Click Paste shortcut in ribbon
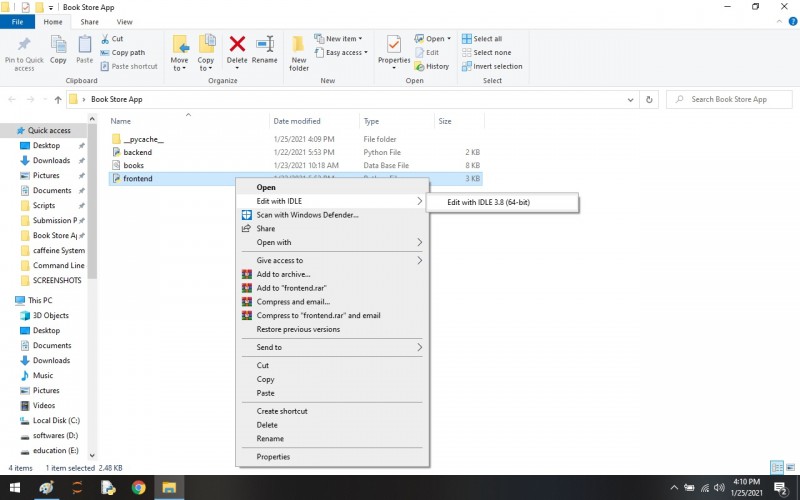The image size is (800, 500). coord(129,66)
